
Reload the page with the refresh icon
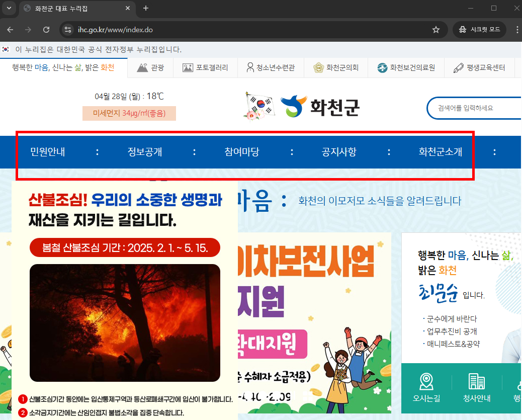coord(46,29)
